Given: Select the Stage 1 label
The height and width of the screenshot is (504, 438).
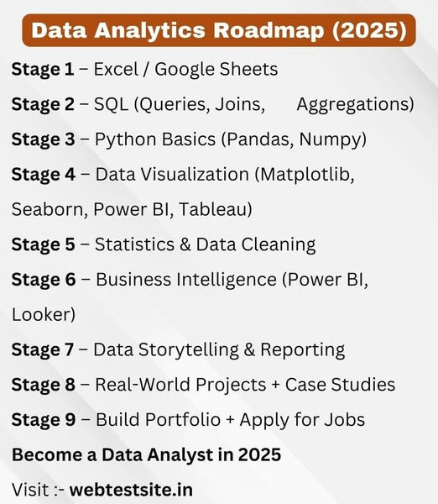Looking at the screenshot, I should click(43, 70).
